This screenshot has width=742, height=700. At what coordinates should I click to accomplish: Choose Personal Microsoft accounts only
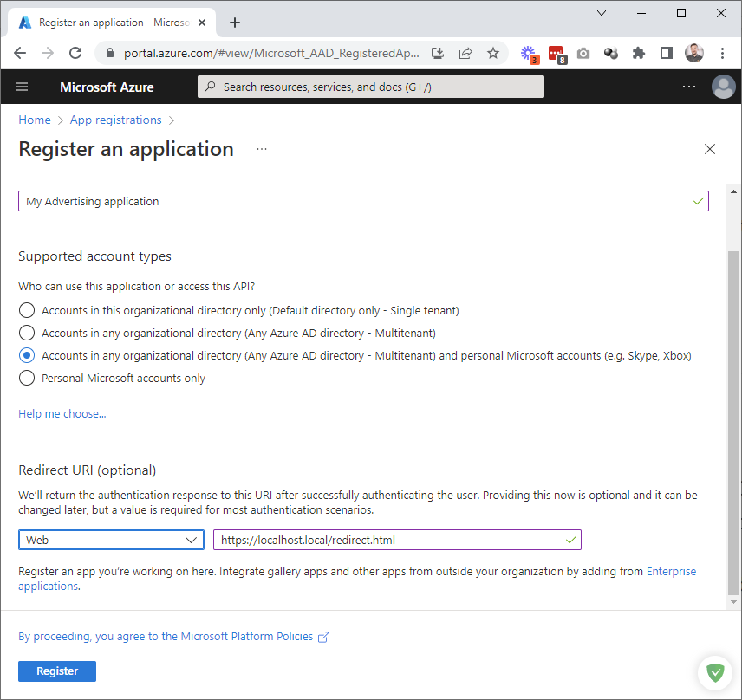click(27, 378)
